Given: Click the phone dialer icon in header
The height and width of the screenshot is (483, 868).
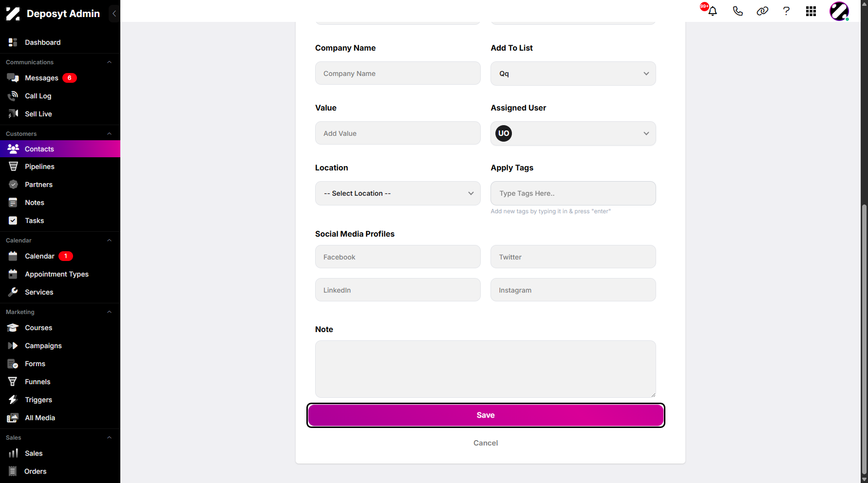Looking at the screenshot, I should tap(737, 11).
